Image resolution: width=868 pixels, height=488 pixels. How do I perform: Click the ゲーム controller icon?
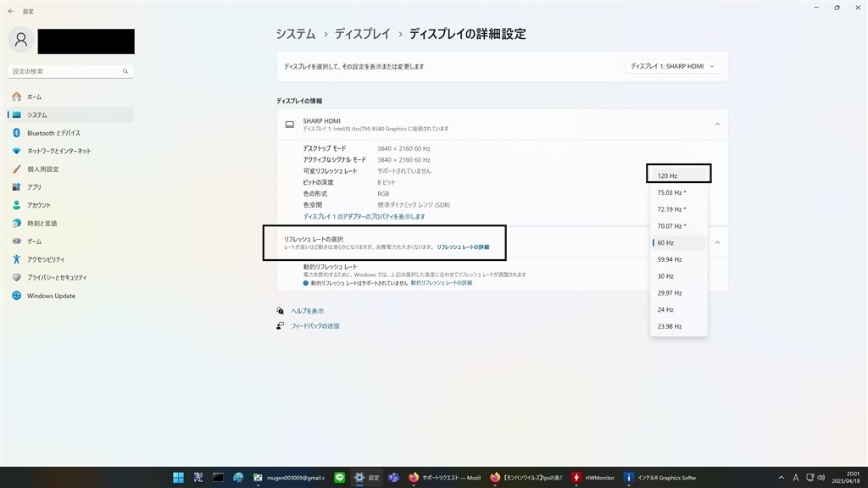coord(17,241)
